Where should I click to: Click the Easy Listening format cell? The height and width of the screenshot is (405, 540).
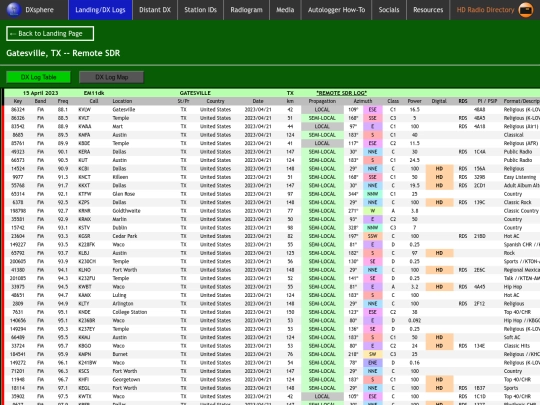[520, 177]
